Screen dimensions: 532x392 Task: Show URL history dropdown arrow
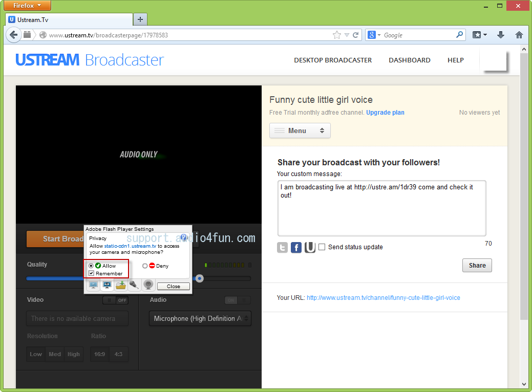[x=347, y=35]
